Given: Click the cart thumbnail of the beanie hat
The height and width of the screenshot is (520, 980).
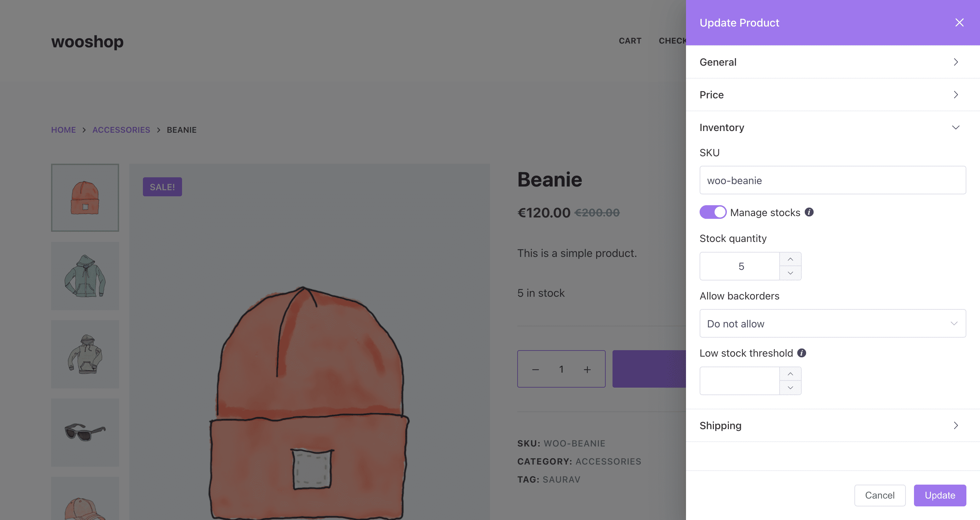Looking at the screenshot, I should coord(85,197).
